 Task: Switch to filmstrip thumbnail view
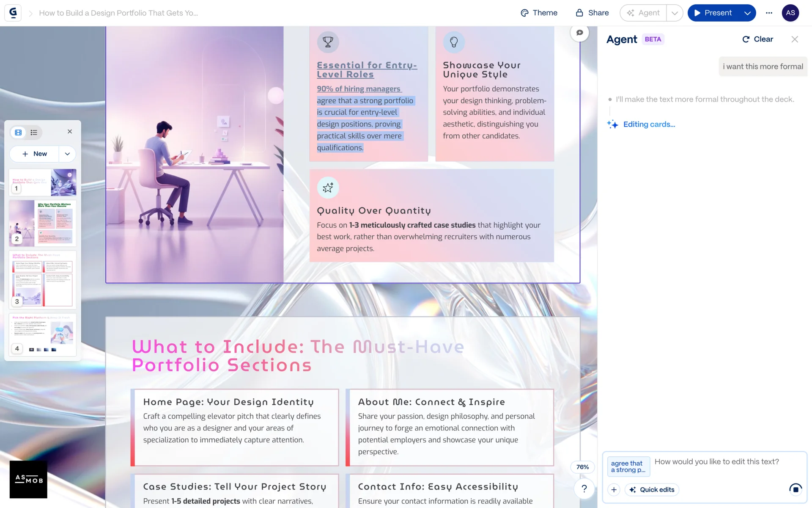point(18,133)
